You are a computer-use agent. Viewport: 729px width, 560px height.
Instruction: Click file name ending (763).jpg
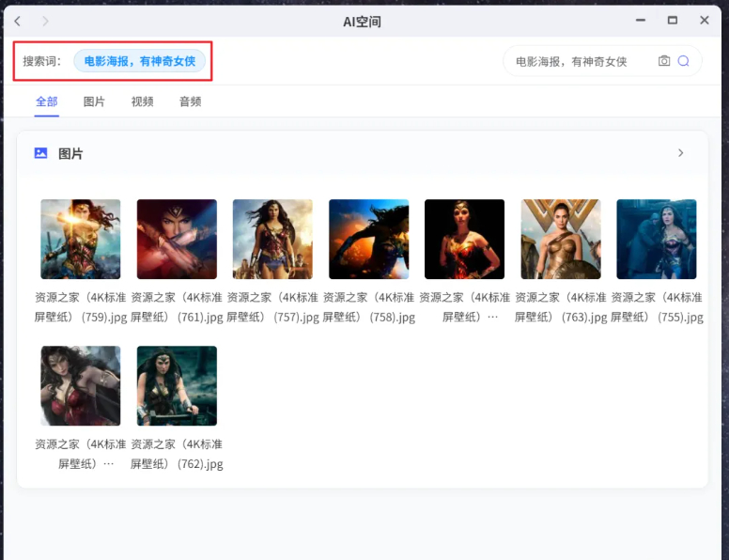pos(561,307)
